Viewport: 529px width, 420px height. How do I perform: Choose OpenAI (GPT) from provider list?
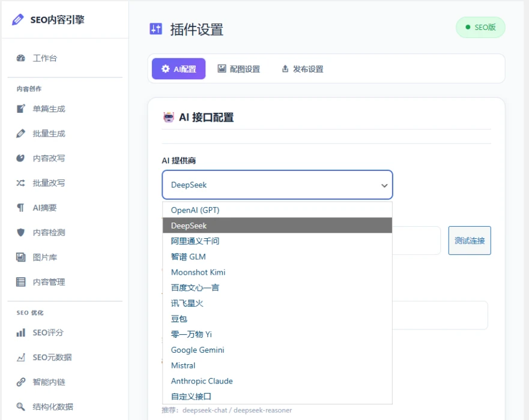pyautogui.click(x=277, y=210)
